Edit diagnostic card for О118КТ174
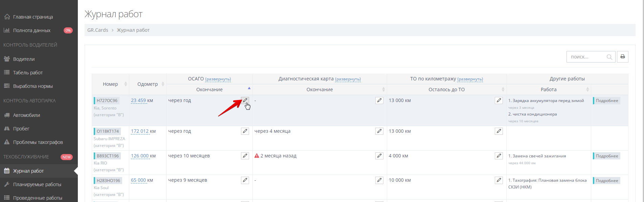This screenshot has width=644, height=202. pyautogui.click(x=379, y=131)
